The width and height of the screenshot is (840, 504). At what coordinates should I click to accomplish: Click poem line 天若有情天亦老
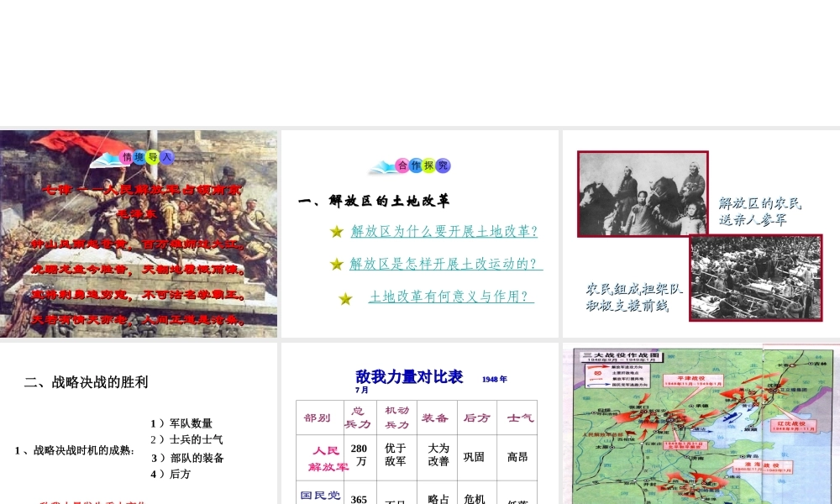81,320
